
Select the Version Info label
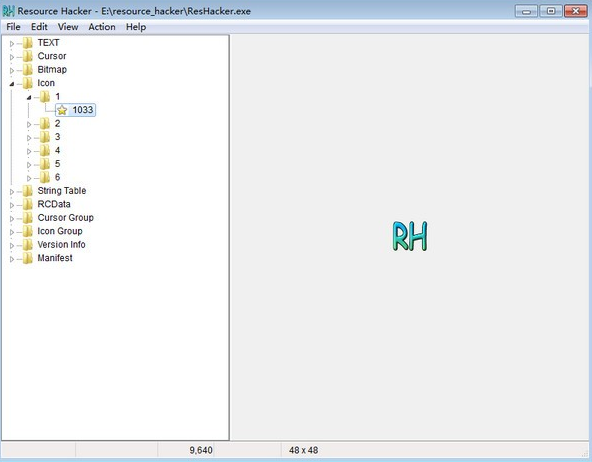(x=62, y=245)
